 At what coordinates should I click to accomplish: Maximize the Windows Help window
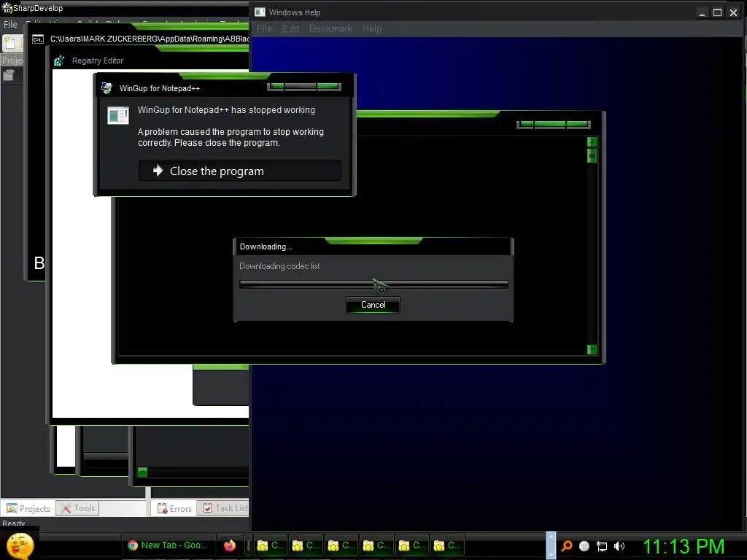(x=718, y=13)
